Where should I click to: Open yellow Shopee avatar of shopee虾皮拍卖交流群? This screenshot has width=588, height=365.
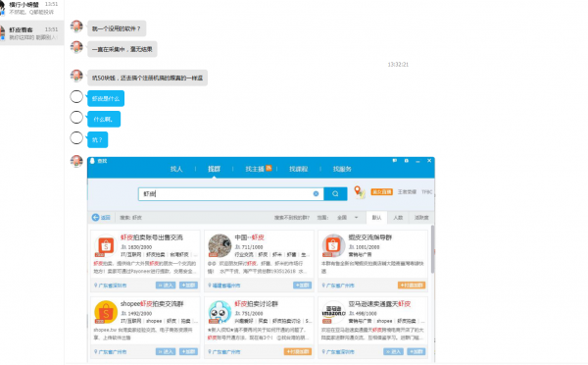[106, 312]
